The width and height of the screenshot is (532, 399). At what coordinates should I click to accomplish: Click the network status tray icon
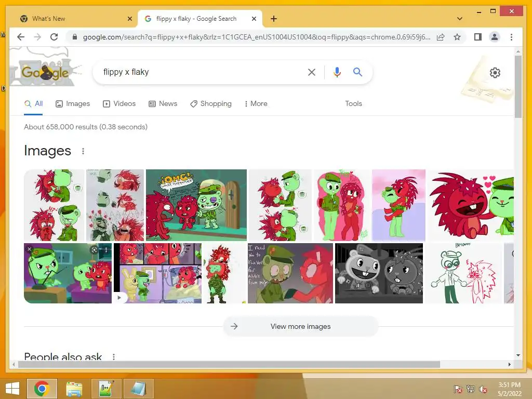click(471, 389)
